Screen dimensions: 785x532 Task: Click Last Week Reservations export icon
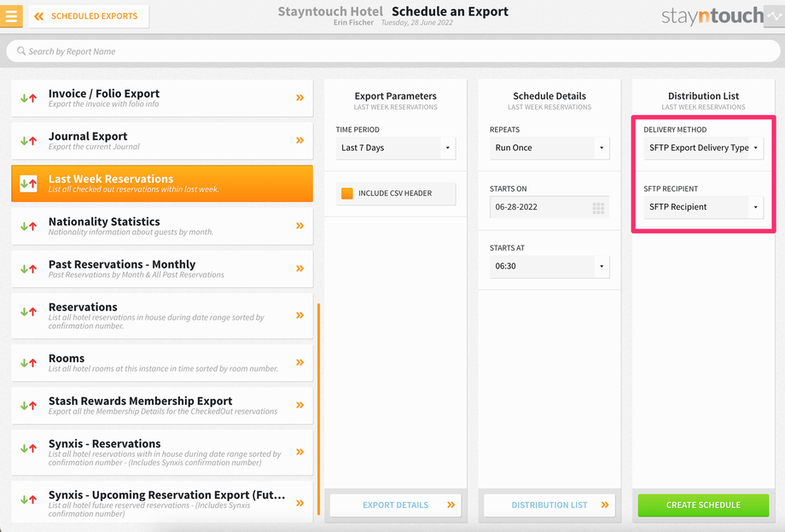28,183
